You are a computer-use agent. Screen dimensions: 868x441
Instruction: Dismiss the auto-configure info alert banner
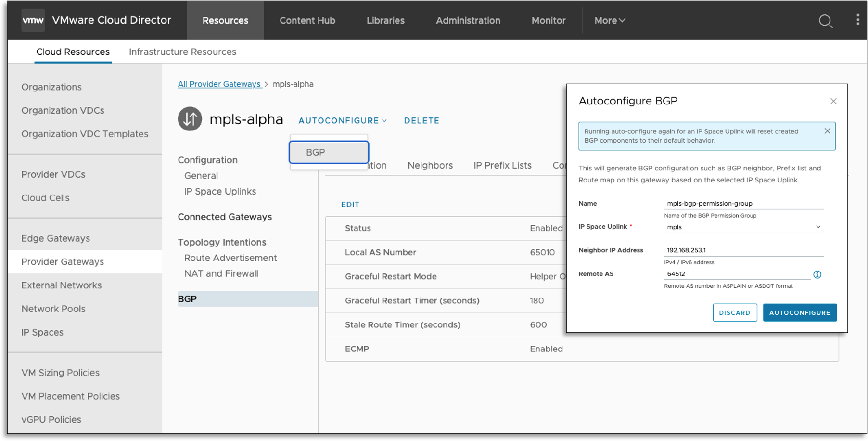point(827,131)
